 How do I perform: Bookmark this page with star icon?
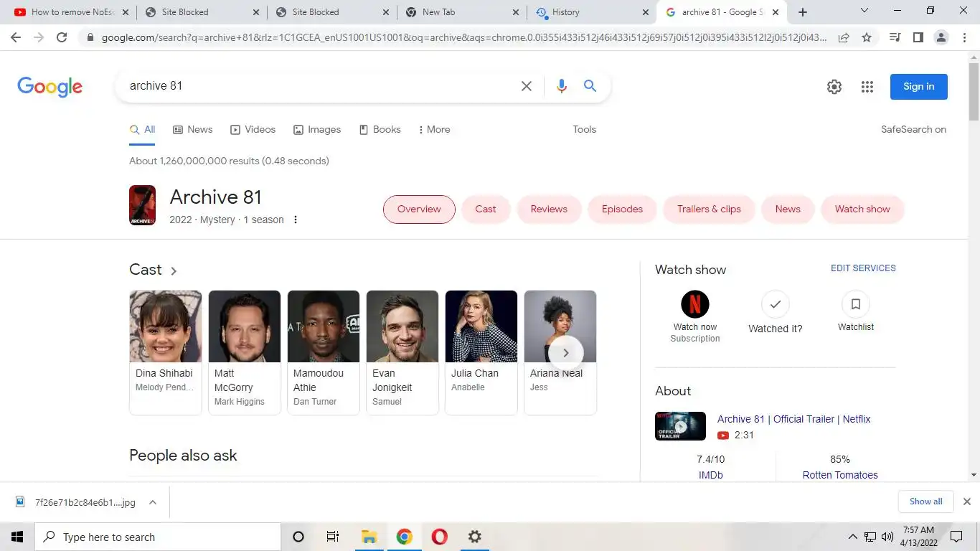867,37
